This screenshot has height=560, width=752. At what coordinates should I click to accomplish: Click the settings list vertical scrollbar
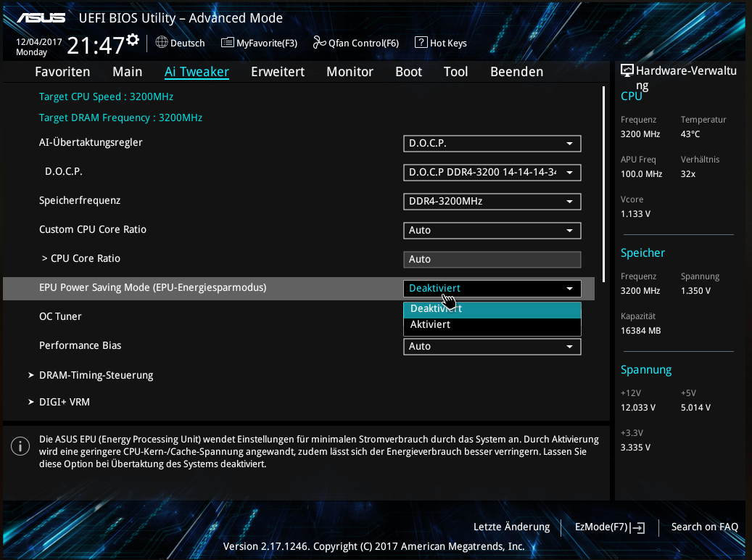tap(603, 184)
